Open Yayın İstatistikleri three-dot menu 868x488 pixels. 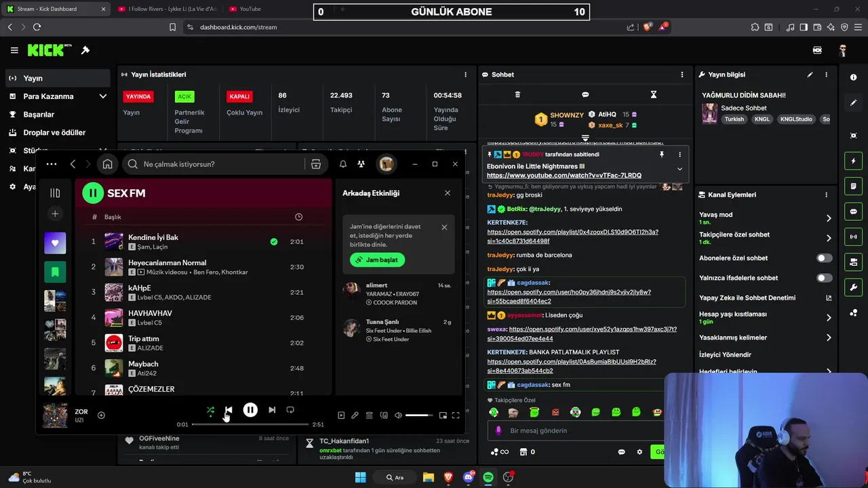point(465,75)
